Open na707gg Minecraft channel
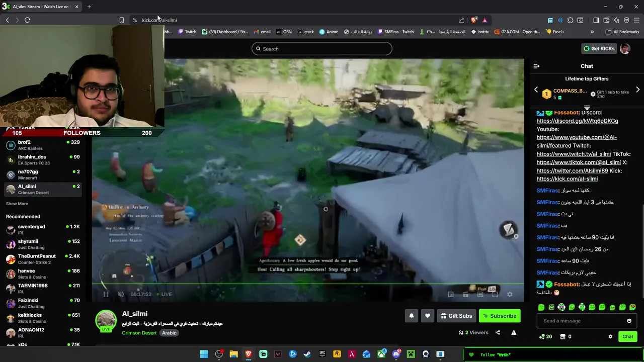 coord(43,174)
